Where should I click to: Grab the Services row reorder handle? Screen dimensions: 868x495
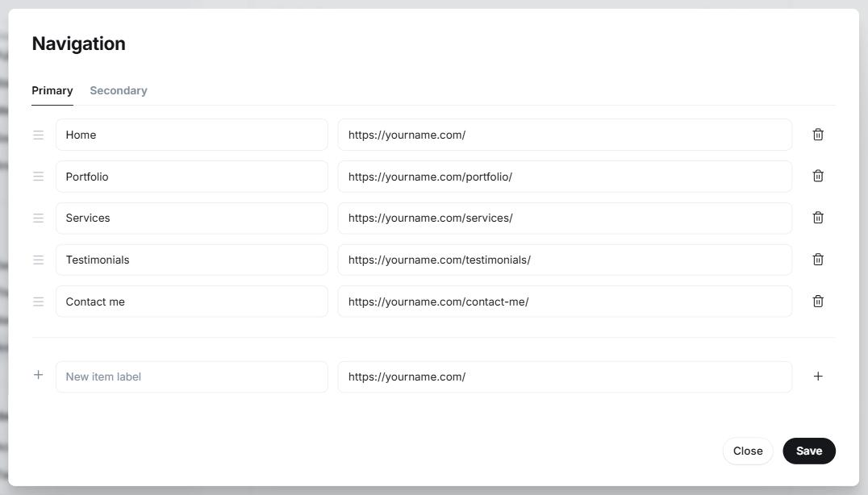coord(38,218)
